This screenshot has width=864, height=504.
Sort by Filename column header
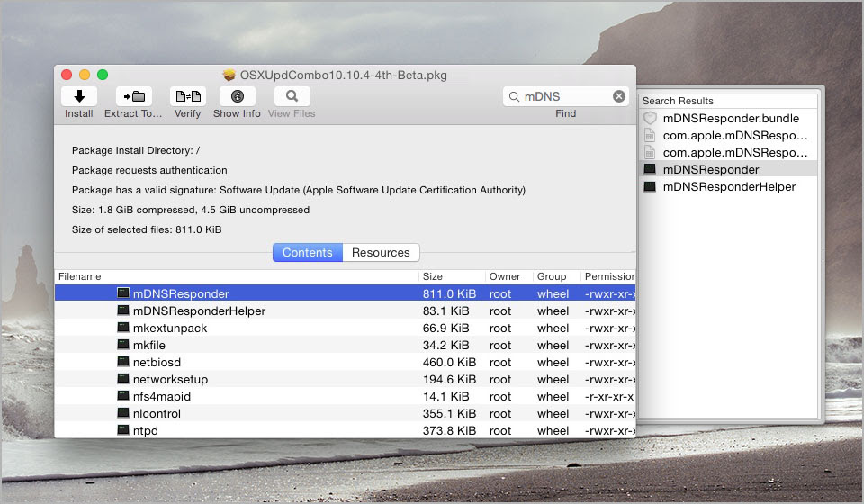click(237, 276)
